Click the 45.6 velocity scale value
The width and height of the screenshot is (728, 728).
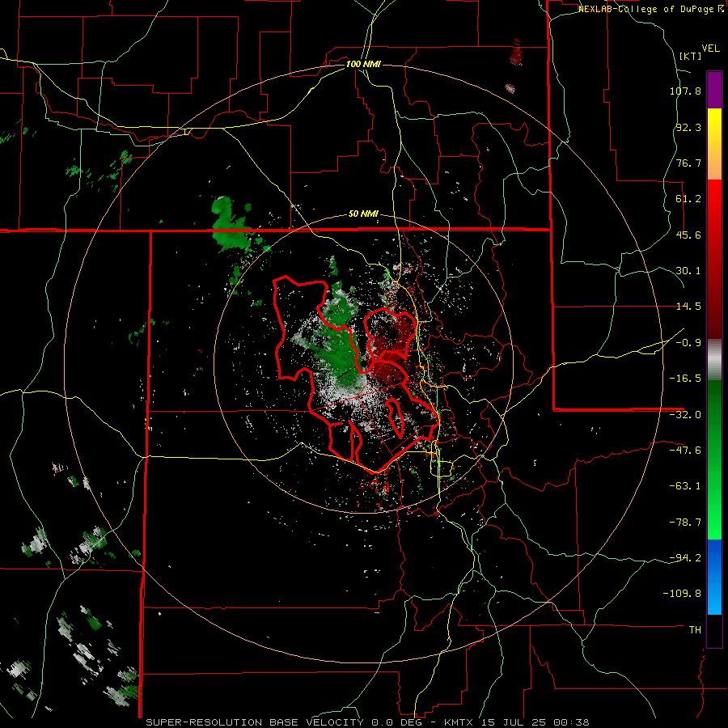point(688,235)
